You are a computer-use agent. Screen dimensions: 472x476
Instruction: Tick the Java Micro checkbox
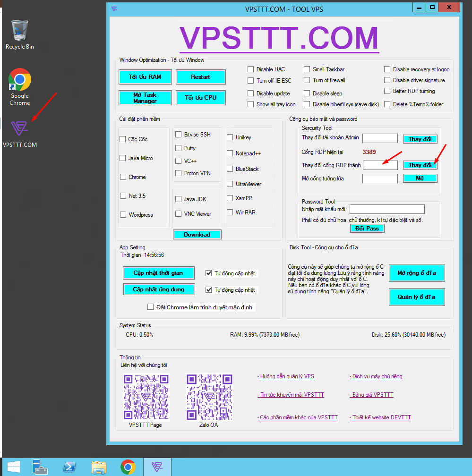pos(123,158)
